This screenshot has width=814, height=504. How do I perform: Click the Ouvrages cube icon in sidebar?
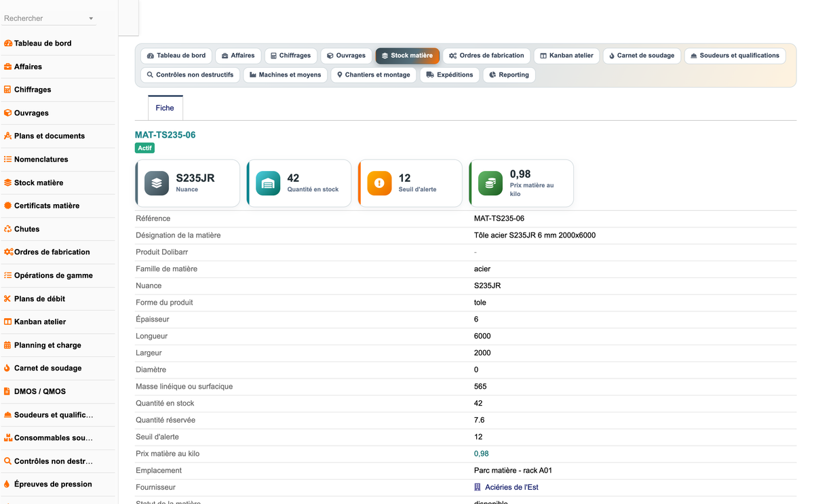[8, 113]
